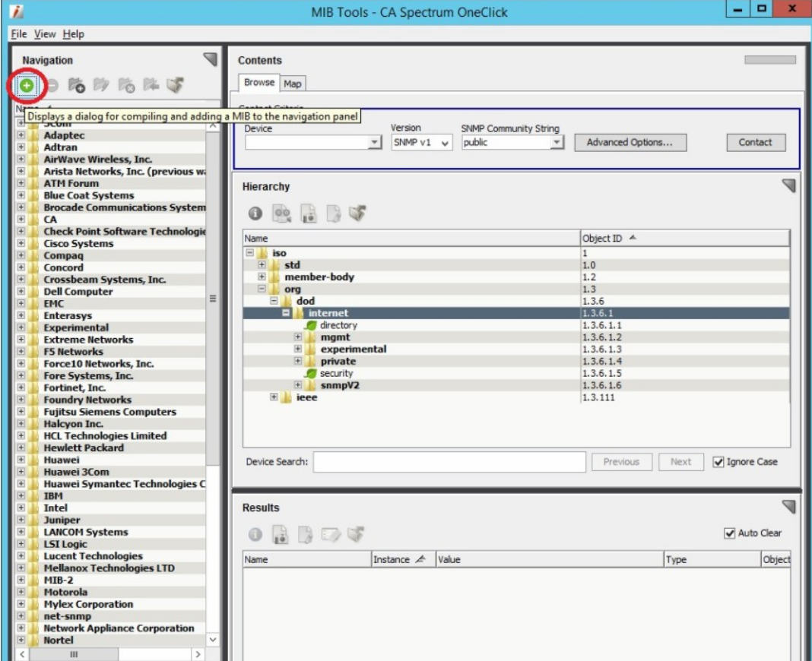This screenshot has height=661, width=812.
Task: Click the Remove MIB minus icon in Navigation
Action: pyautogui.click(x=52, y=86)
